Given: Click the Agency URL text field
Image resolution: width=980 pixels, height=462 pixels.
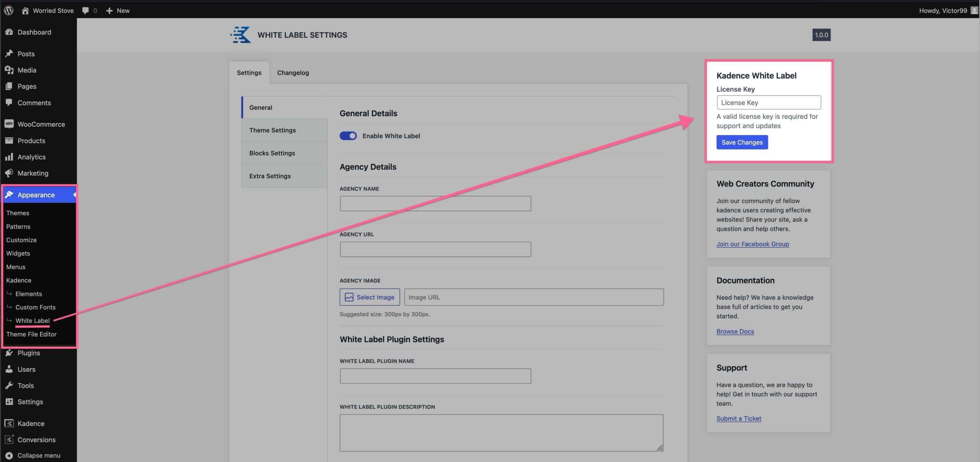Looking at the screenshot, I should (435, 249).
